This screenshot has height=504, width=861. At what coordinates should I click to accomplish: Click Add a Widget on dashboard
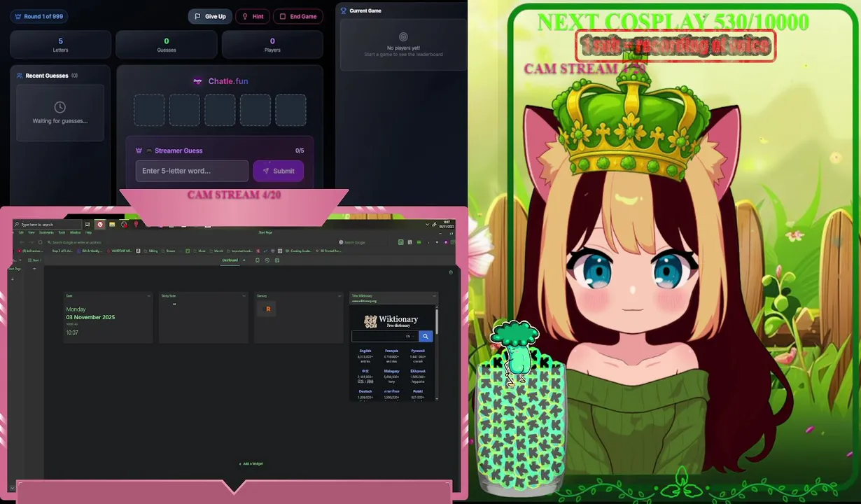(x=251, y=463)
